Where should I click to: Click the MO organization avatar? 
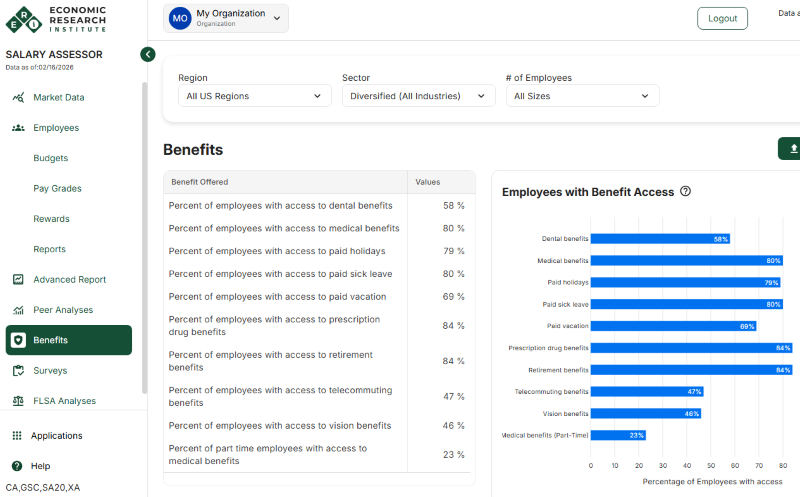[180, 18]
